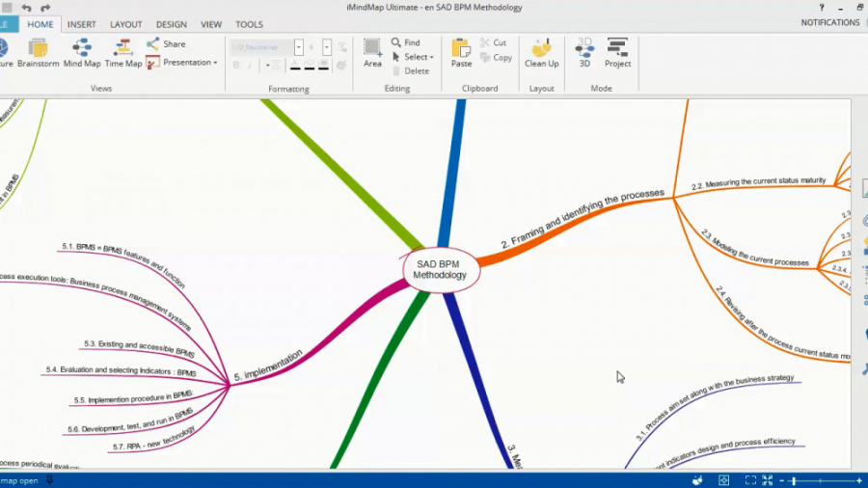Open the TOOLS ribbon tab

pyautogui.click(x=249, y=24)
